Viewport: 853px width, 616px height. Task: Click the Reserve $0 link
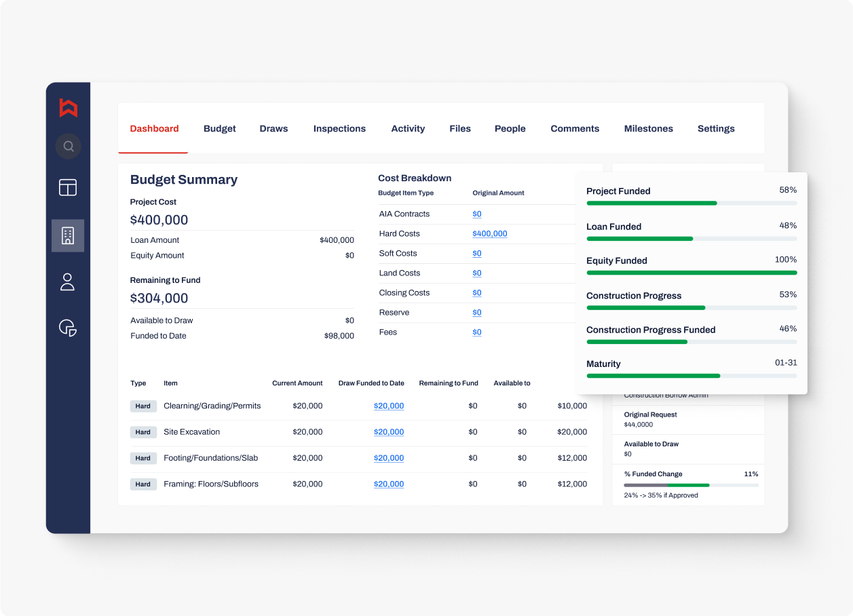[x=477, y=312]
